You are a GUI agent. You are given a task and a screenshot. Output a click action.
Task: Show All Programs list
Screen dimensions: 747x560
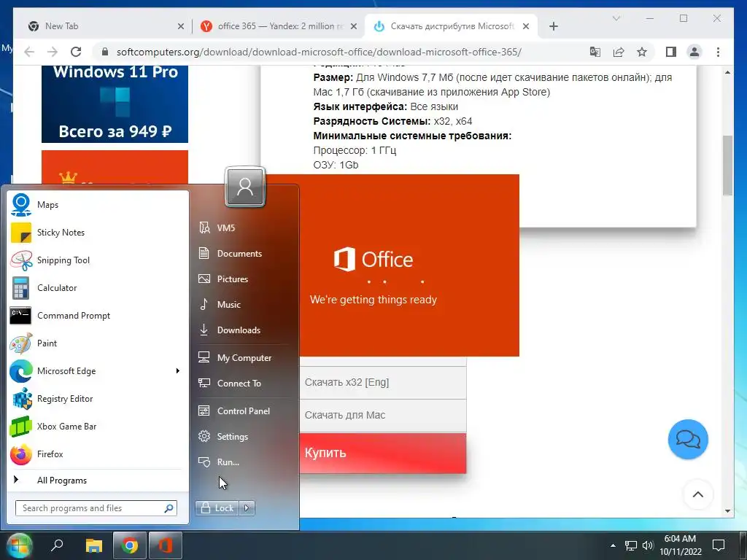pyautogui.click(x=98, y=480)
